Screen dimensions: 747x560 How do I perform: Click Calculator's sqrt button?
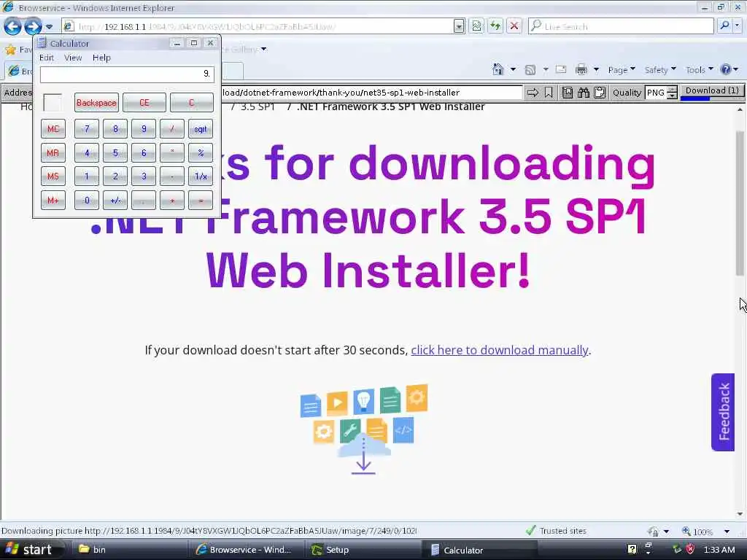(x=201, y=129)
